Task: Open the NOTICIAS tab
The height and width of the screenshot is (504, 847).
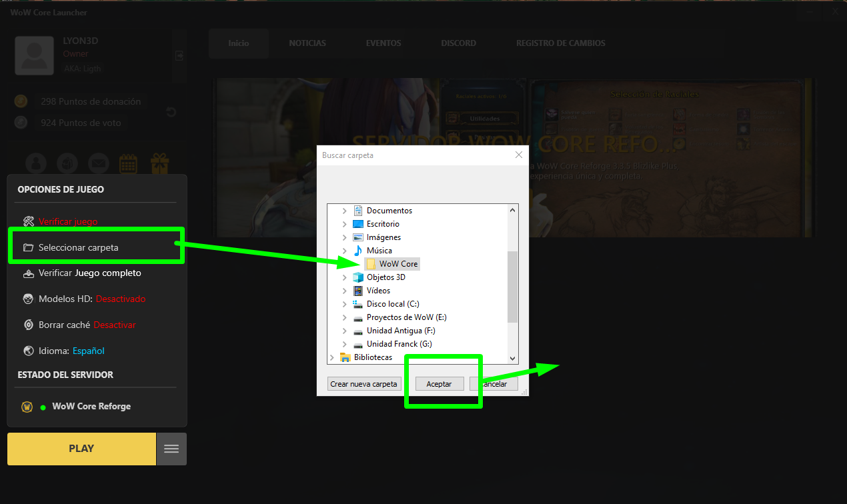Action: pyautogui.click(x=307, y=43)
